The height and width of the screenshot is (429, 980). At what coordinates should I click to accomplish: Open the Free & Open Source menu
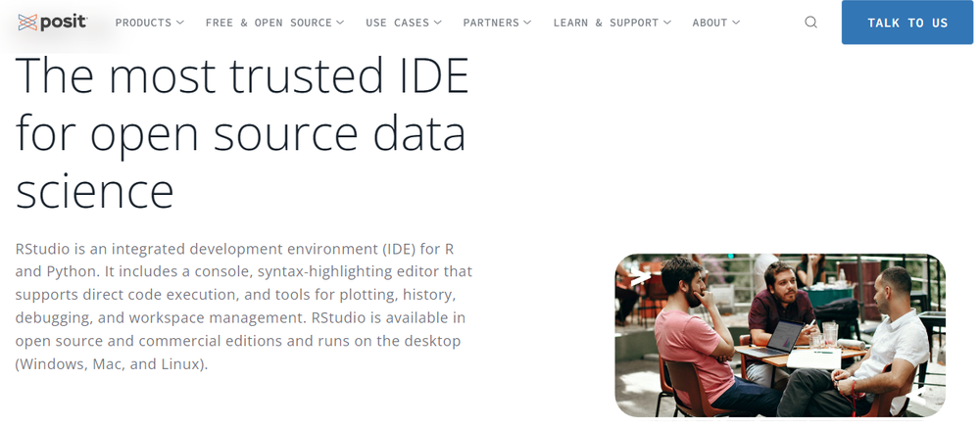coord(275,23)
